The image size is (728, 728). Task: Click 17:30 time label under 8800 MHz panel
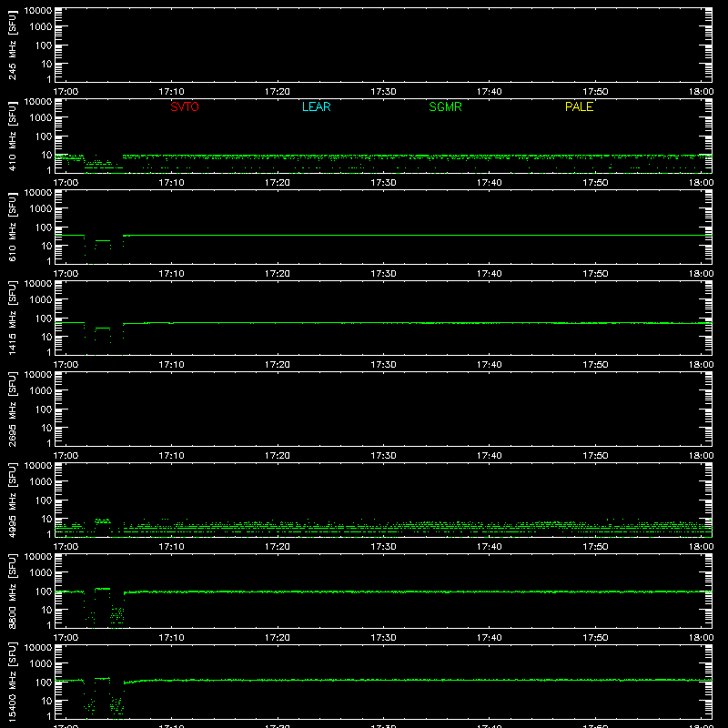click(x=383, y=638)
